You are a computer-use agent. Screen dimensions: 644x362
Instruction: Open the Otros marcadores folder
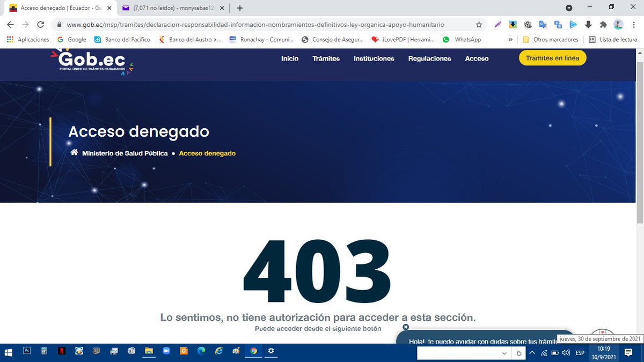coord(550,40)
